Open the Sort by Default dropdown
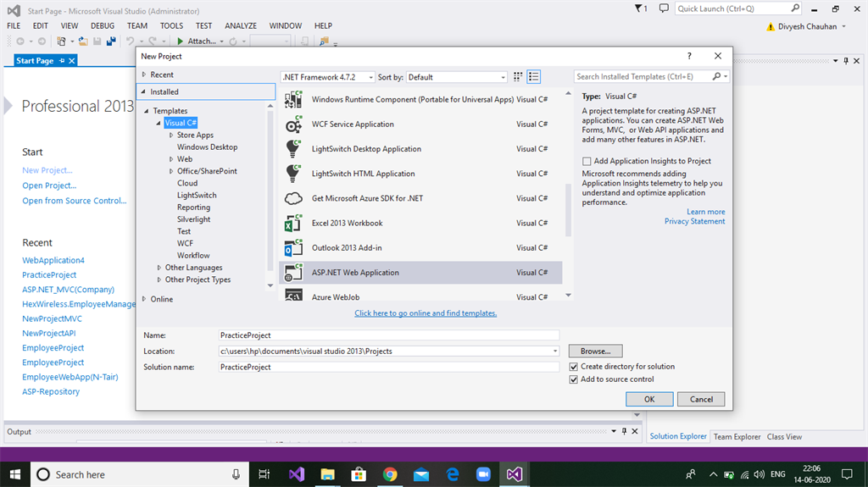The height and width of the screenshot is (487, 868). tap(503, 77)
